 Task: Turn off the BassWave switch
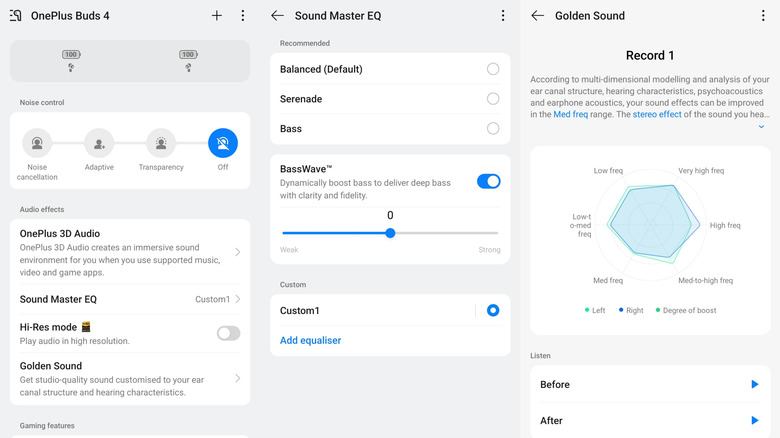click(488, 181)
